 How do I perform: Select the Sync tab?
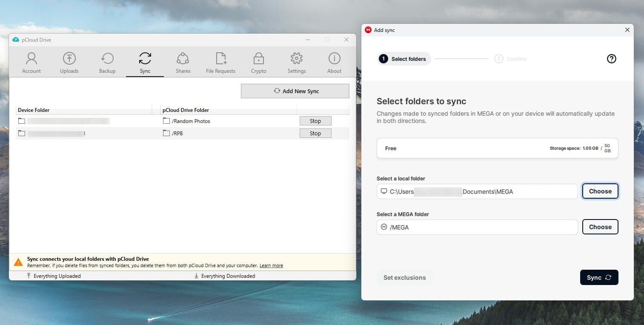coord(145,63)
